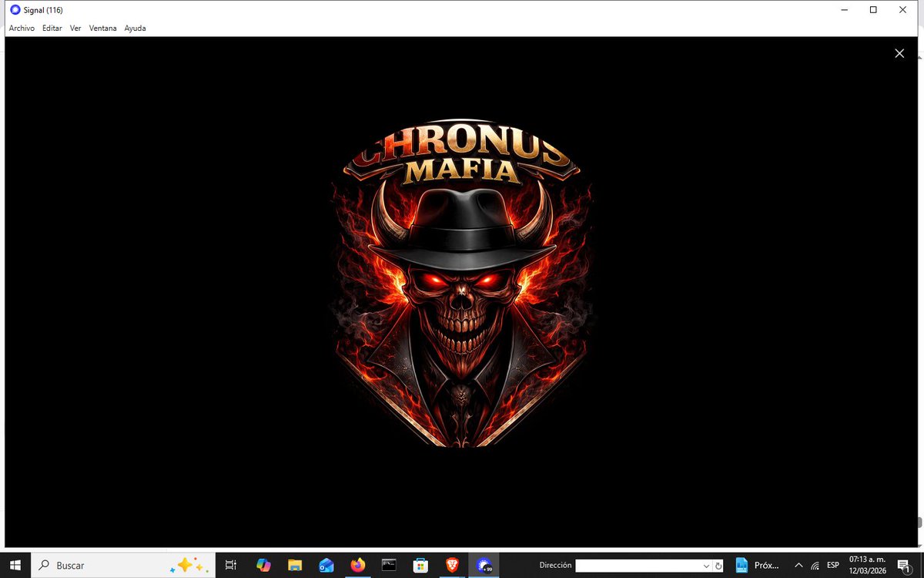Open the network status tray icon
Image resolution: width=924 pixels, height=578 pixels.
point(815,565)
